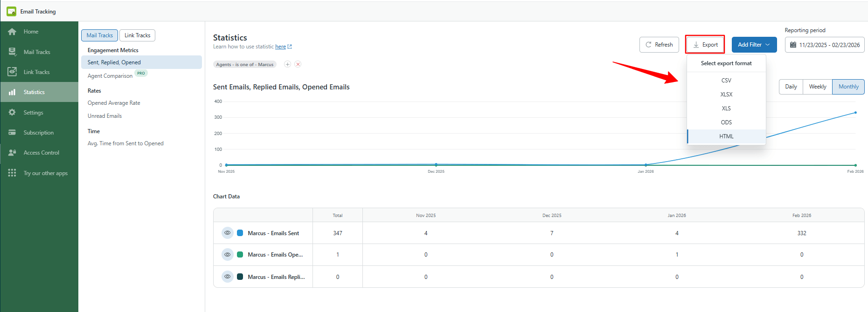868x312 pixels.
Task: Open the Subscription card icon
Action: tap(12, 133)
